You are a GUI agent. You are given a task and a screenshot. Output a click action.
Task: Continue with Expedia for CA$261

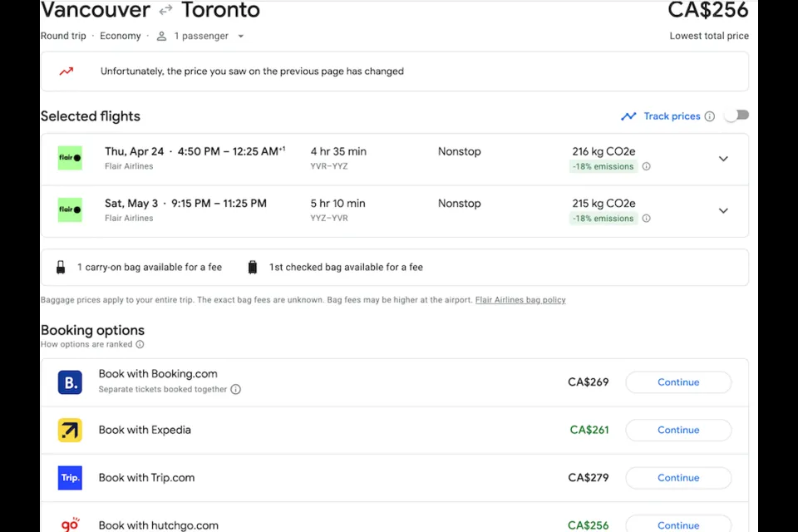tap(677, 431)
